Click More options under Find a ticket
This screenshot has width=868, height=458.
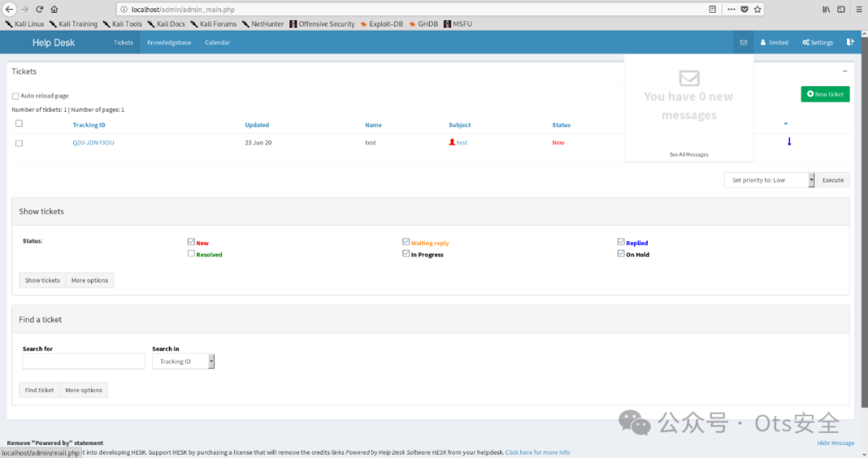[84, 390]
